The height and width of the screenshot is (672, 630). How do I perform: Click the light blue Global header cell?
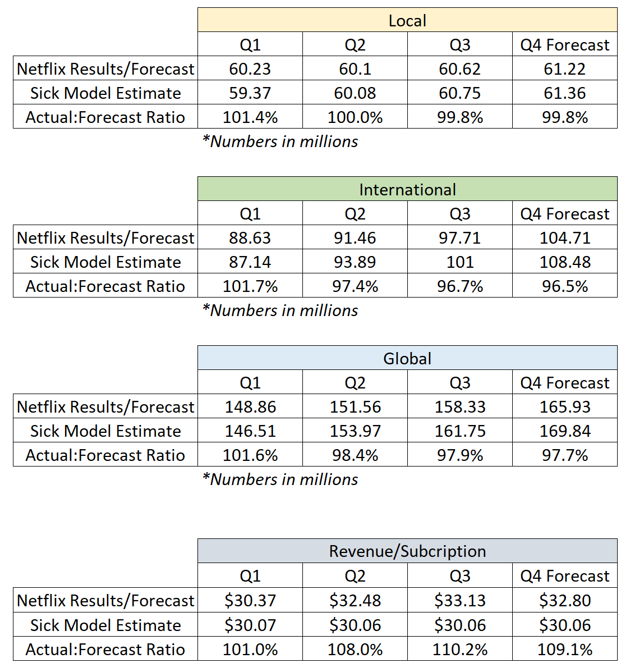pos(407,358)
